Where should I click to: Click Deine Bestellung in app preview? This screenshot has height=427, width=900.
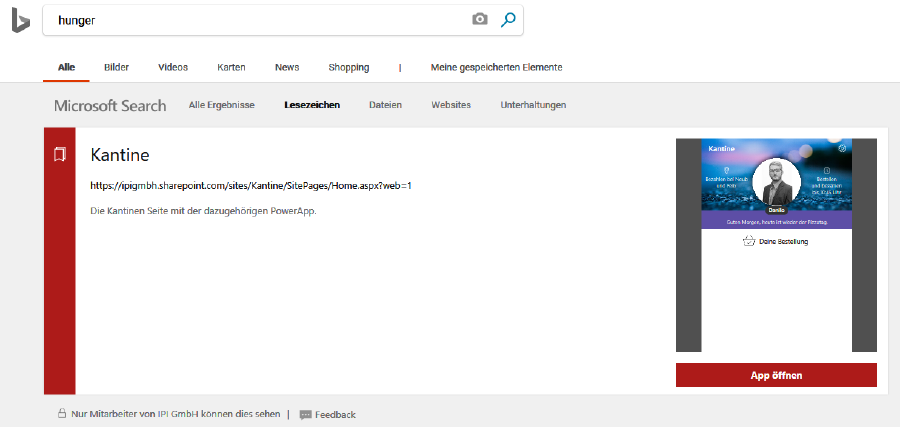click(783, 242)
